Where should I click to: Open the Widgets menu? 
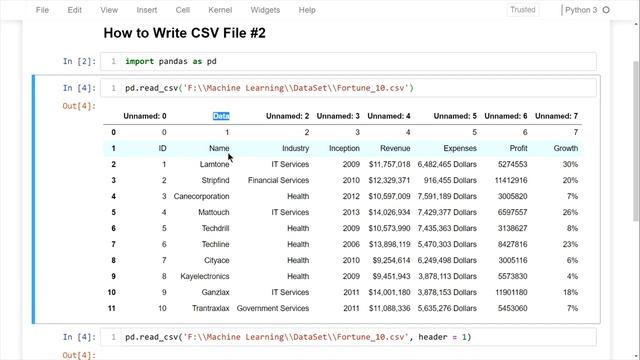(265, 10)
